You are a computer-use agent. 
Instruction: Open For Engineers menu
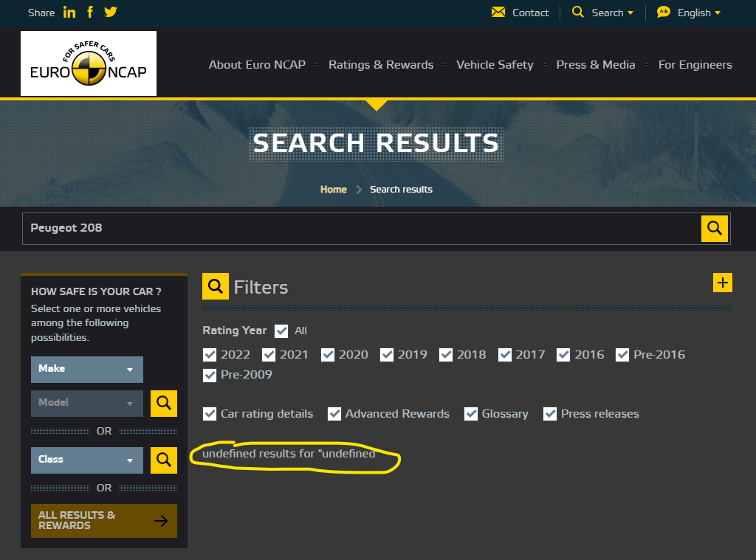[x=695, y=65]
